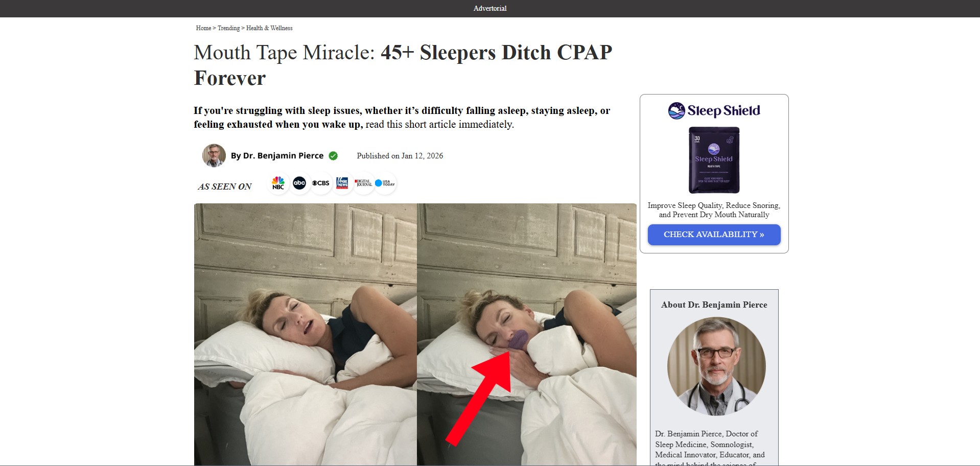980x466 pixels.
Task: Click the Sleep Shield brand logo
Action: pos(714,110)
